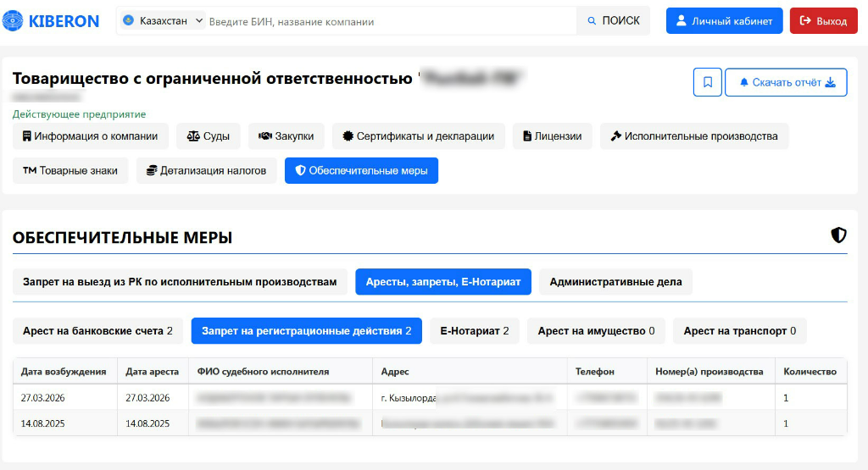
Task: Select Административные дела sub-tab
Action: [615, 282]
